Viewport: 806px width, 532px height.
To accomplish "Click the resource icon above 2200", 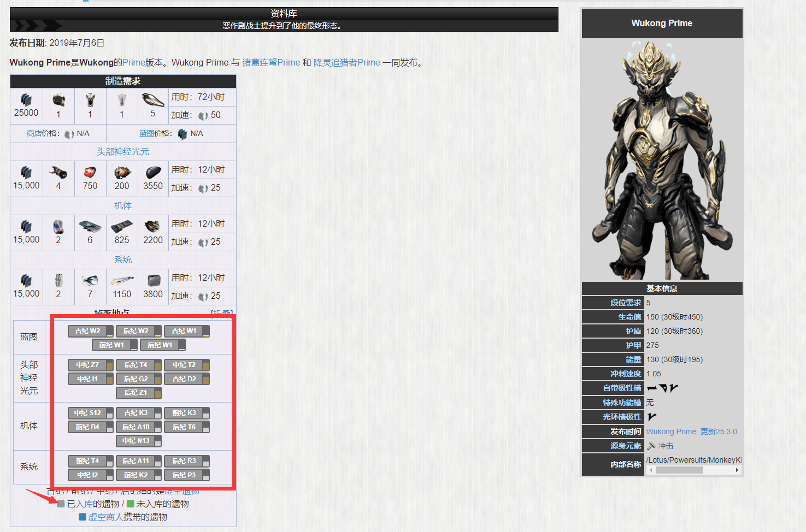I will tap(152, 226).
